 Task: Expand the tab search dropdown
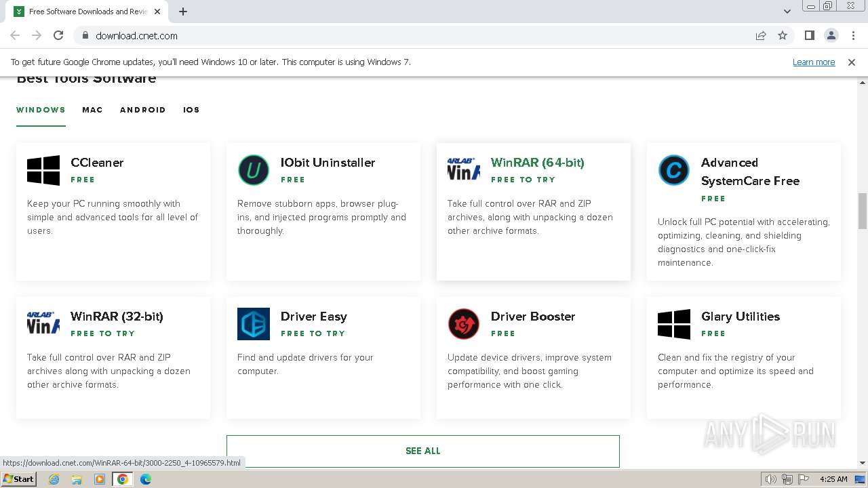point(787,12)
